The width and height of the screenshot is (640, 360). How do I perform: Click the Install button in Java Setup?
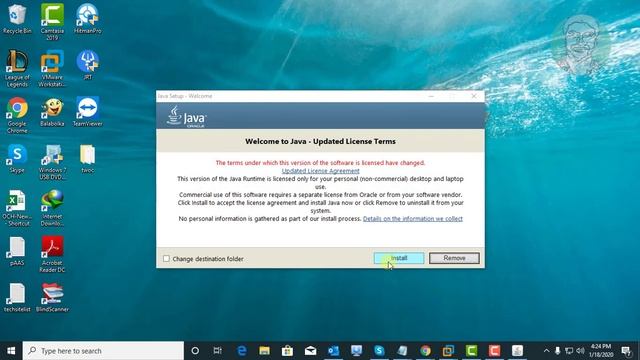(x=399, y=258)
